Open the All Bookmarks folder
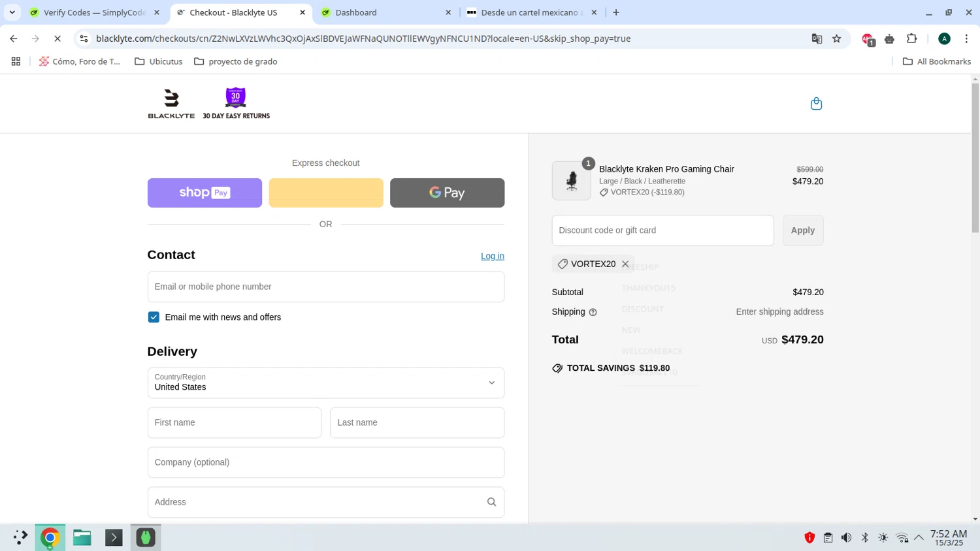The height and width of the screenshot is (551, 980). [936, 61]
